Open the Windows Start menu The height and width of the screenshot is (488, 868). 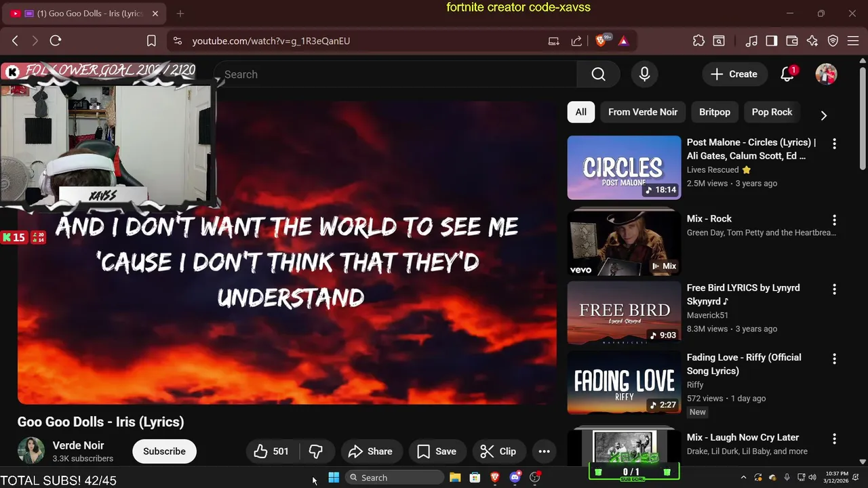tap(334, 478)
